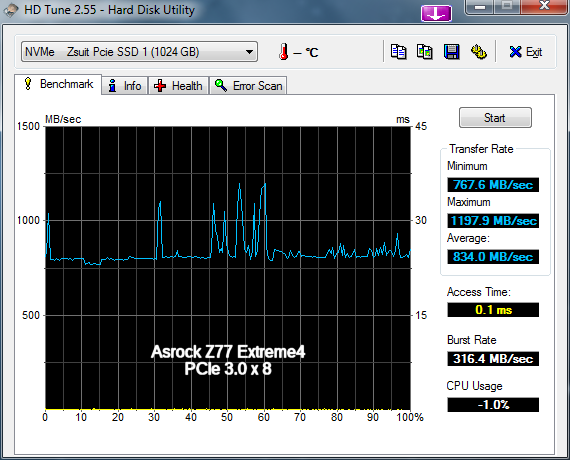The width and height of the screenshot is (570, 460).
Task: Click the Burst Rate label
Action: click(471, 340)
